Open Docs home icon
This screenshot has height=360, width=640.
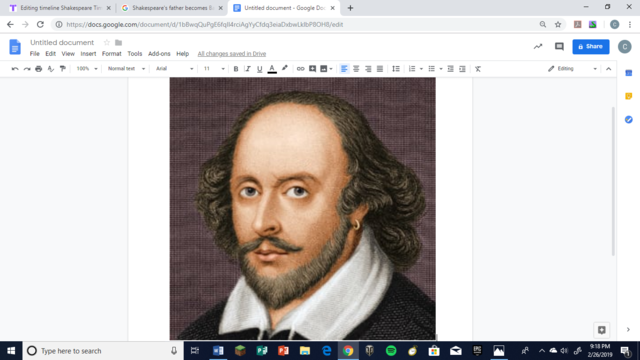pyautogui.click(x=15, y=47)
